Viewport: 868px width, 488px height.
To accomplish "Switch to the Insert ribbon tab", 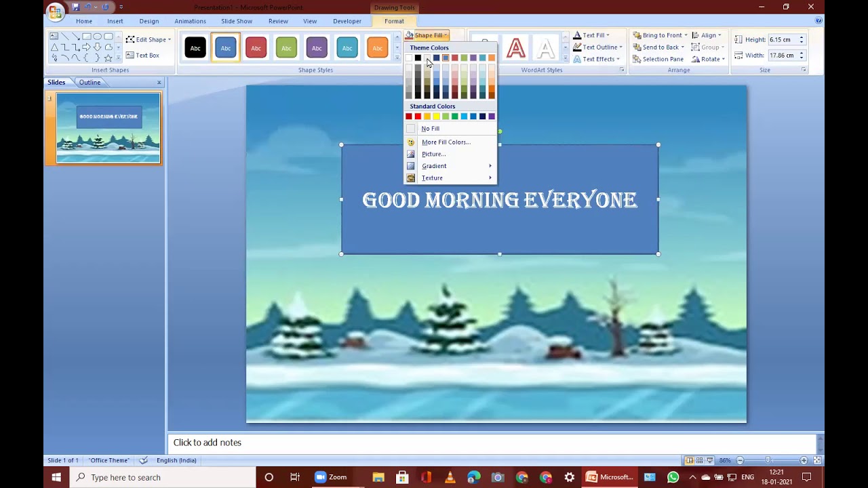I will coord(115,21).
